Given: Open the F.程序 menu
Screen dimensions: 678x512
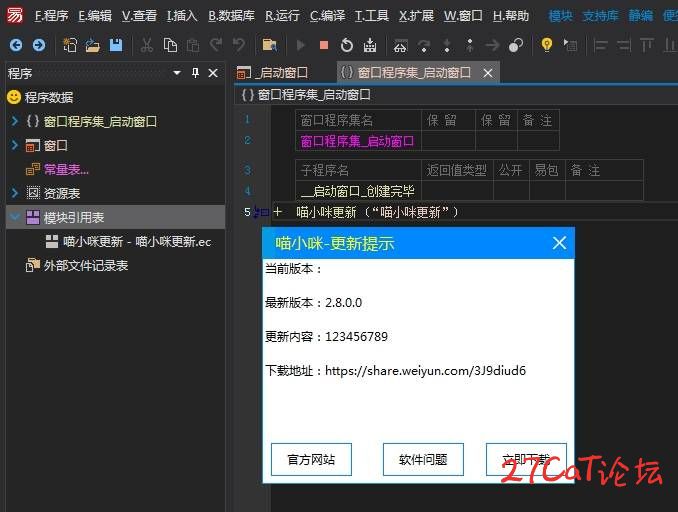Looking at the screenshot, I should pyautogui.click(x=51, y=16).
